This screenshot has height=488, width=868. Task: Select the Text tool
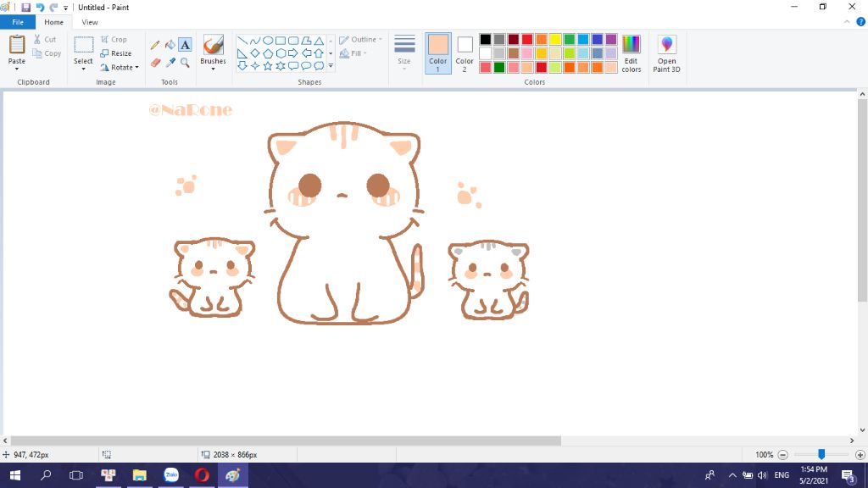[x=185, y=45]
